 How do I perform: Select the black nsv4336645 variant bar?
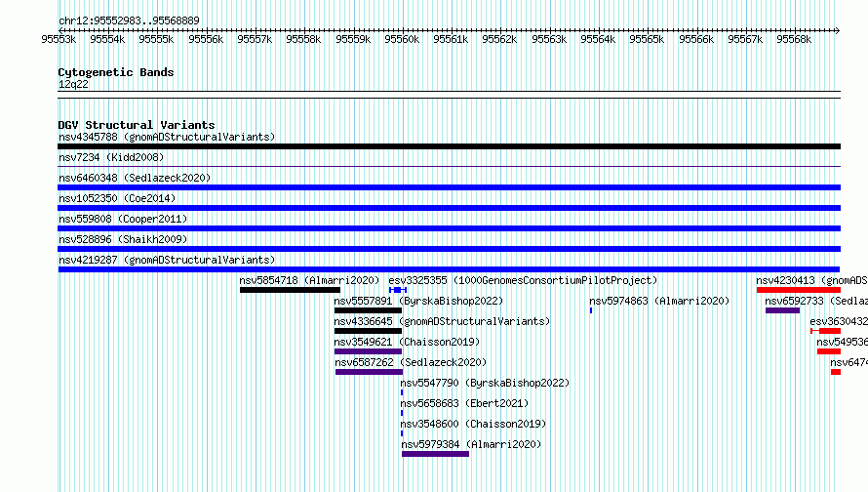pos(368,331)
